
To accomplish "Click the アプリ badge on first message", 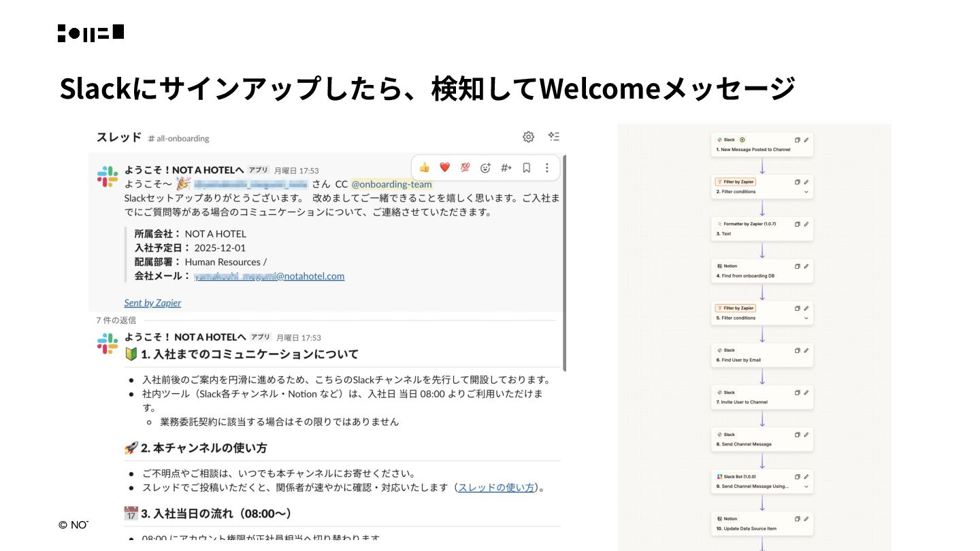I will coord(259,170).
